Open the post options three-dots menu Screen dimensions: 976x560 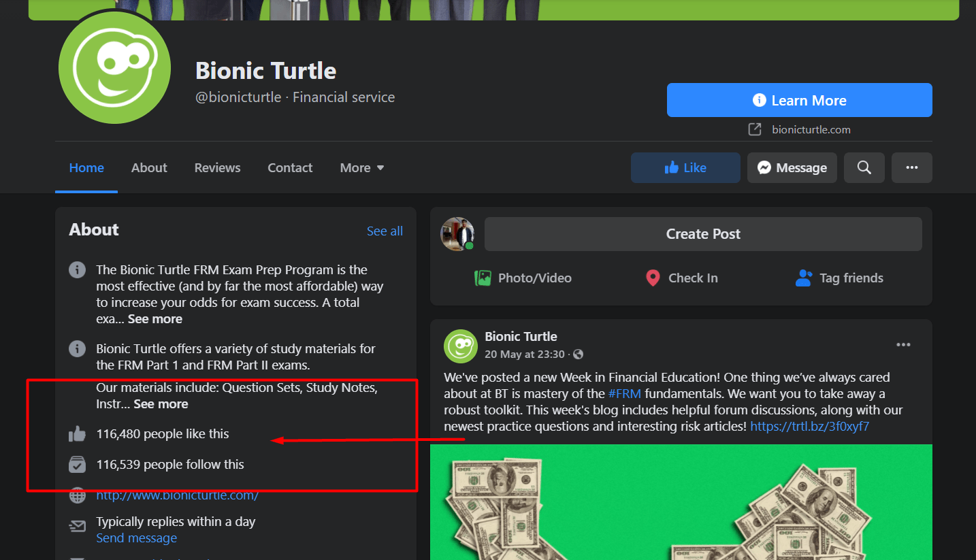coord(903,345)
